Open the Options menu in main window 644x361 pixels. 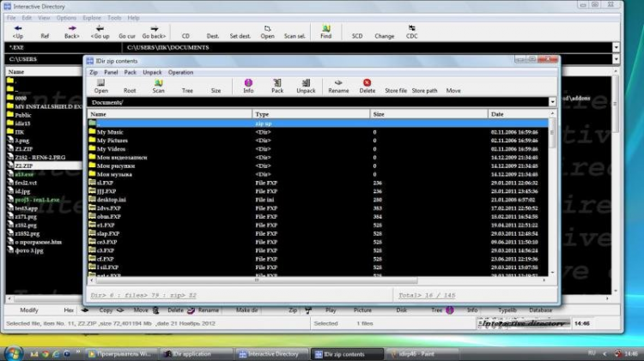66,18
